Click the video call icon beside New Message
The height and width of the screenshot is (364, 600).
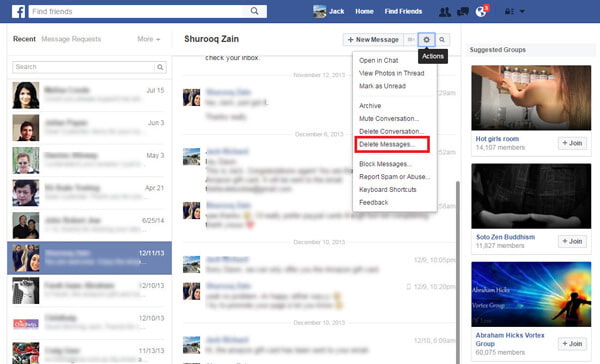pos(411,39)
